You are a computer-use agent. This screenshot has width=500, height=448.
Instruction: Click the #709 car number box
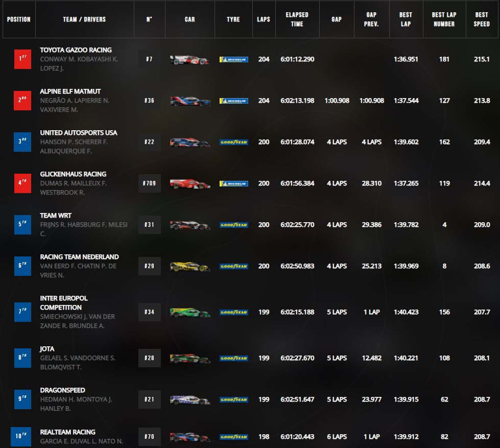150,183
